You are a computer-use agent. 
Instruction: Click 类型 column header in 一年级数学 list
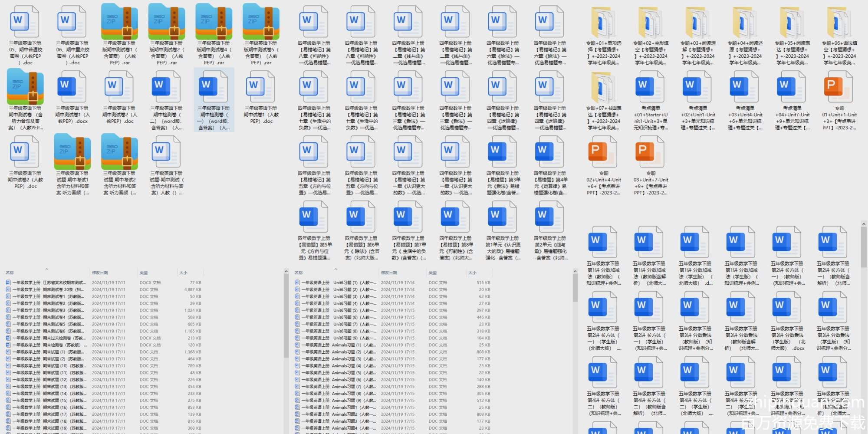click(144, 273)
